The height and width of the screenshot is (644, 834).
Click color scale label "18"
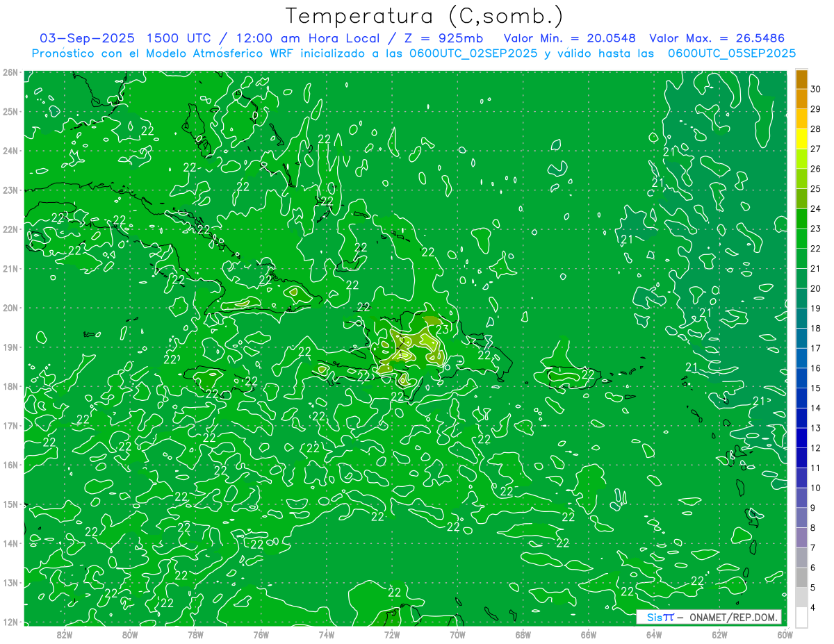(816, 328)
